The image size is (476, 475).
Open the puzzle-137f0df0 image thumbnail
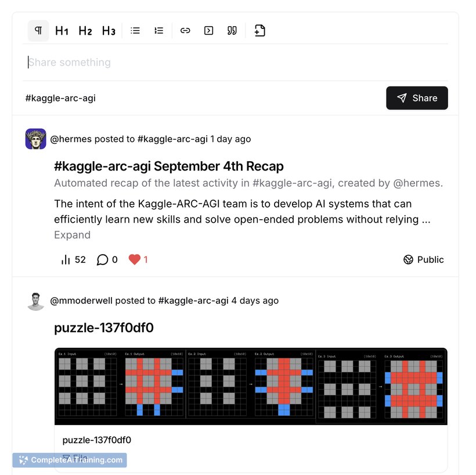coord(251,386)
